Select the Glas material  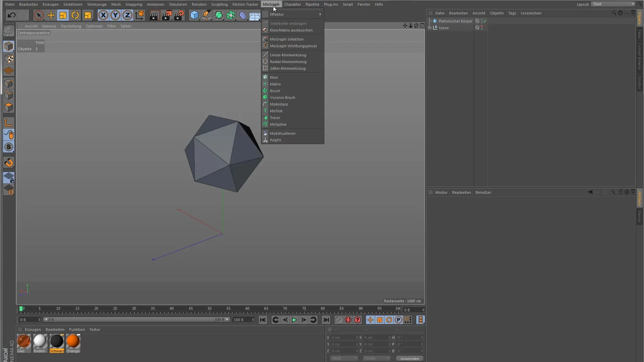pyautogui.click(x=24, y=343)
